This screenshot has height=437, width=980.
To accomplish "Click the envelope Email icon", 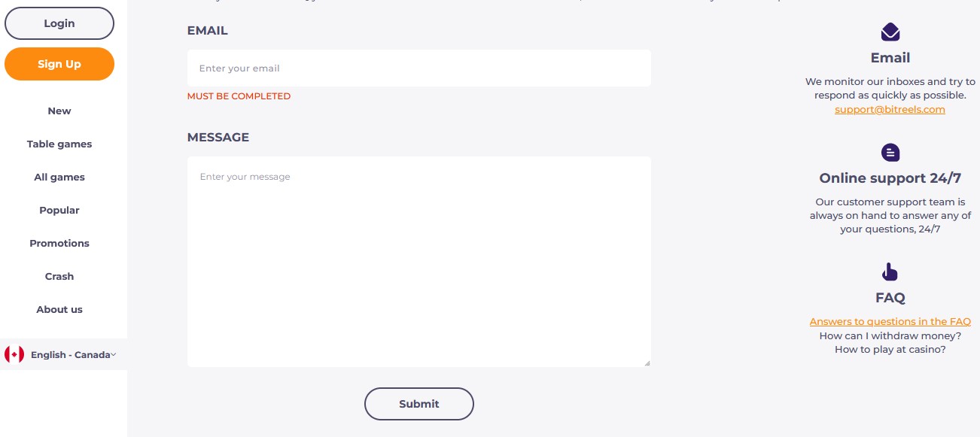I will (890, 32).
